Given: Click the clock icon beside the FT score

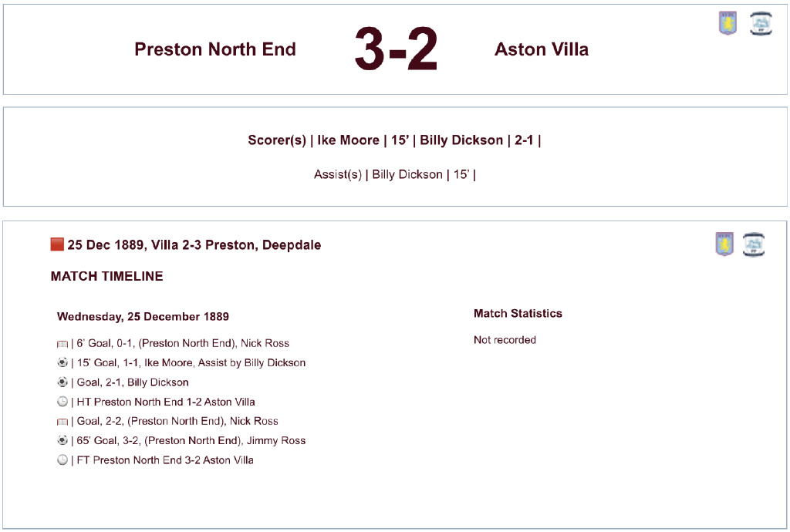Looking at the screenshot, I should coord(62,460).
